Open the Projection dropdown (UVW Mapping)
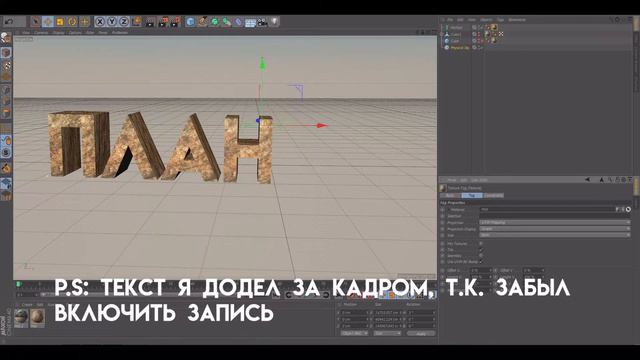The image size is (640, 360). point(555,222)
